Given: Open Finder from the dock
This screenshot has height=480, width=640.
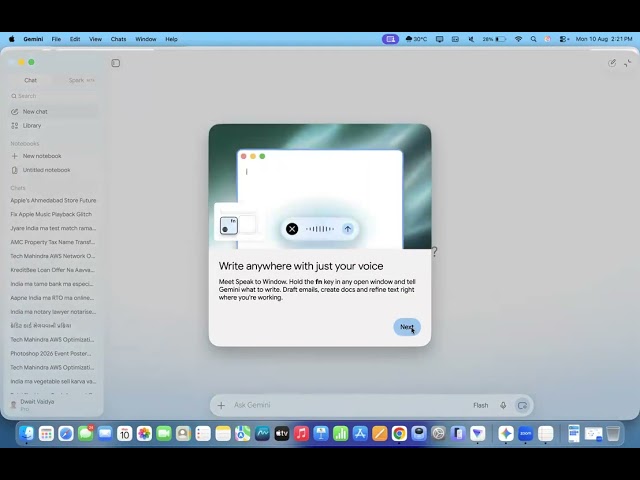Looking at the screenshot, I should point(27,433).
